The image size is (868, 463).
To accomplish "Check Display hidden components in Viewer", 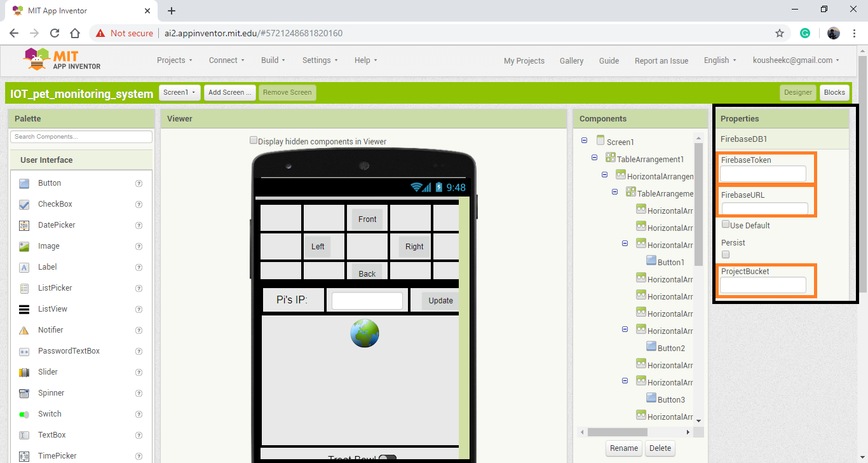I will [254, 139].
